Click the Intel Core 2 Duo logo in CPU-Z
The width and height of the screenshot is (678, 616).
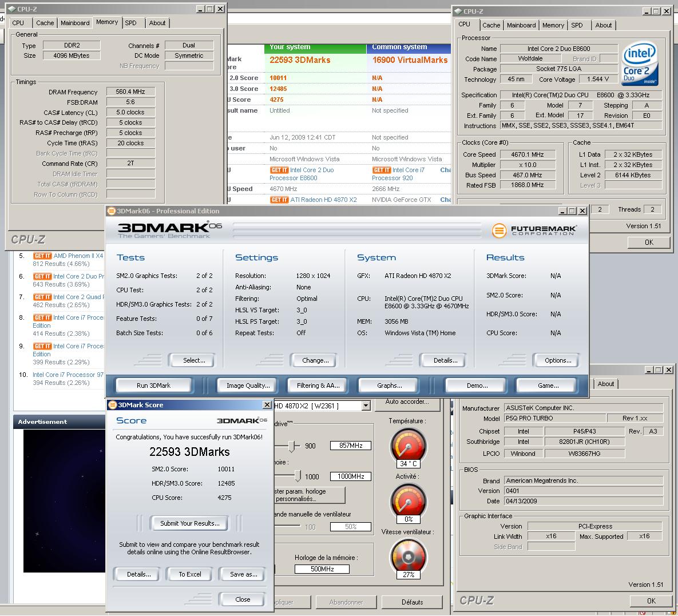tap(640, 63)
